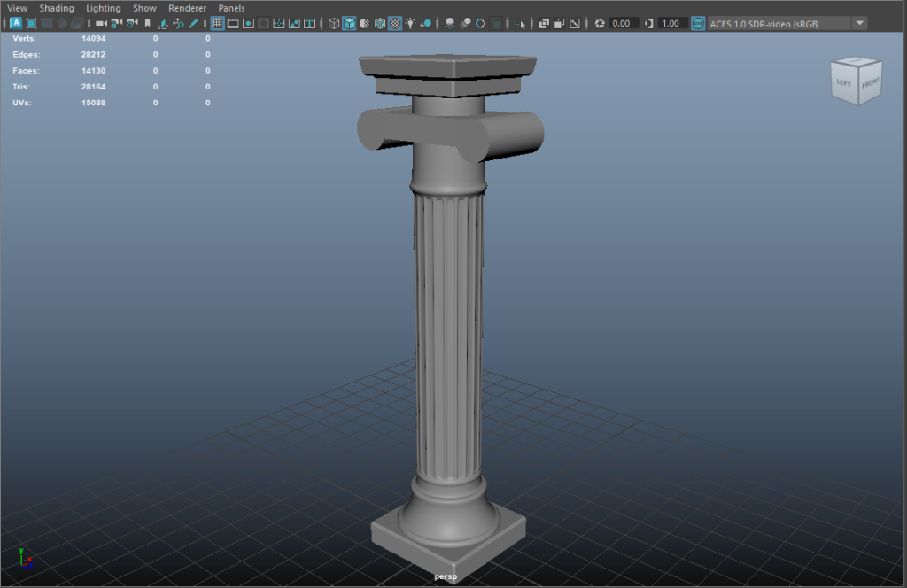907x588 pixels.
Task: Toggle the Depth of Field icon
Action: tap(496, 23)
